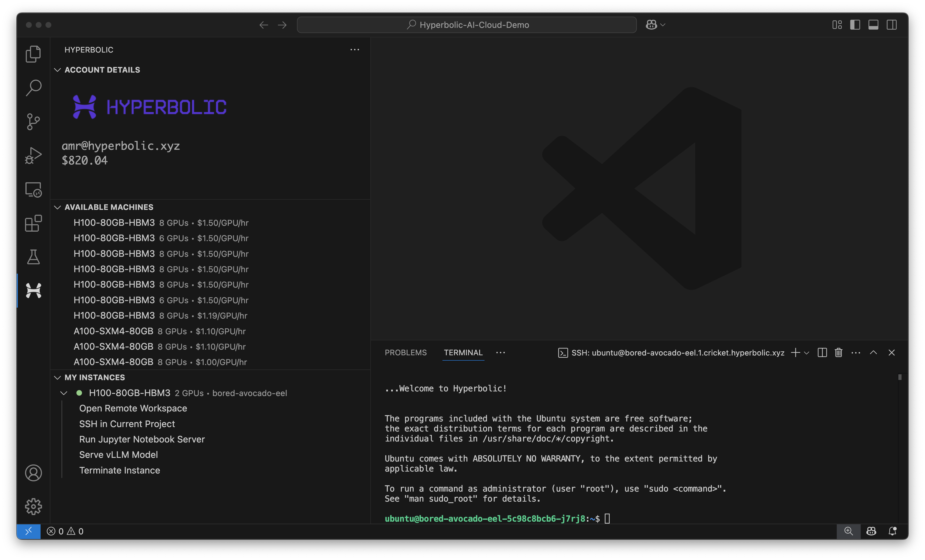Viewport: 925px width, 560px height.
Task: Collapse the Available Machines section
Action: (57, 207)
